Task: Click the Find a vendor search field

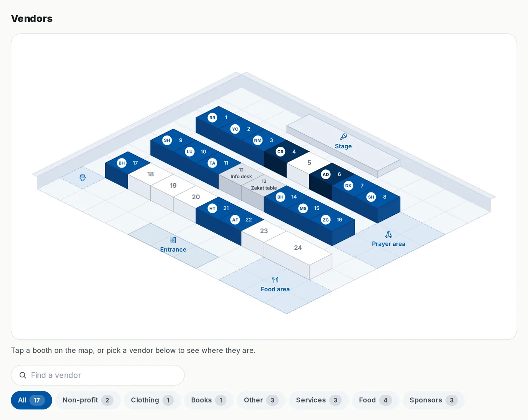Action: click(x=98, y=375)
